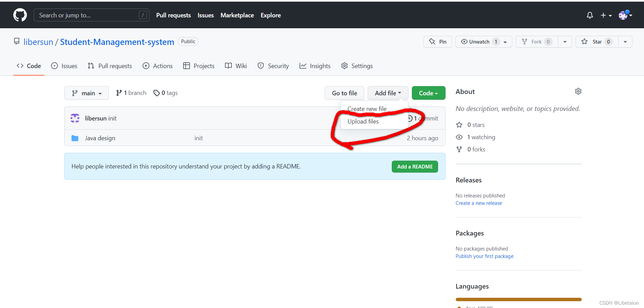Select the Code tab
Image resolution: width=644 pixels, height=308 pixels.
[x=29, y=66]
